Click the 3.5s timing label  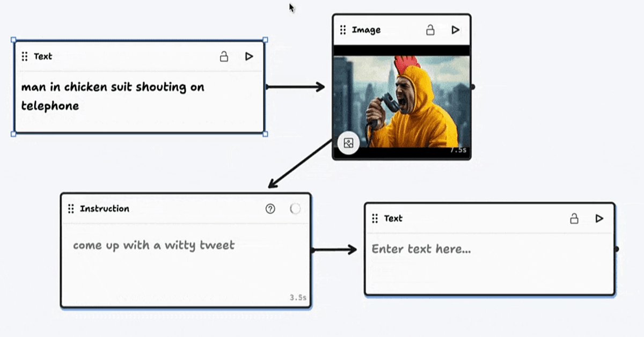[298, 297]
